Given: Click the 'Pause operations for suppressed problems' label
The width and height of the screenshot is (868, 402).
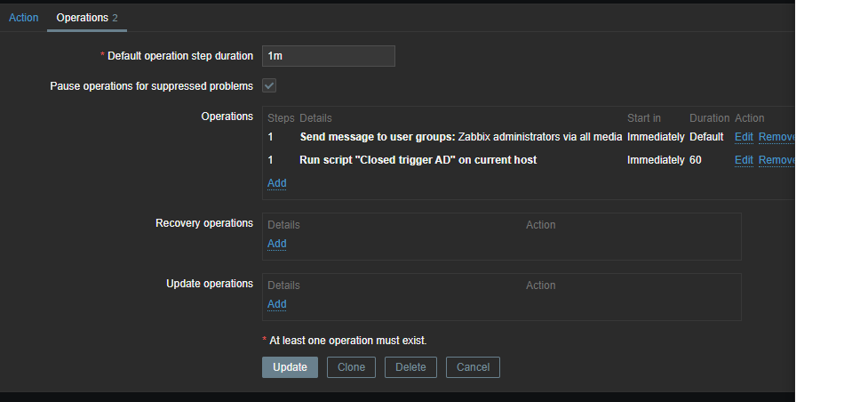Looking at the screenshot, I should click(151, 86).
